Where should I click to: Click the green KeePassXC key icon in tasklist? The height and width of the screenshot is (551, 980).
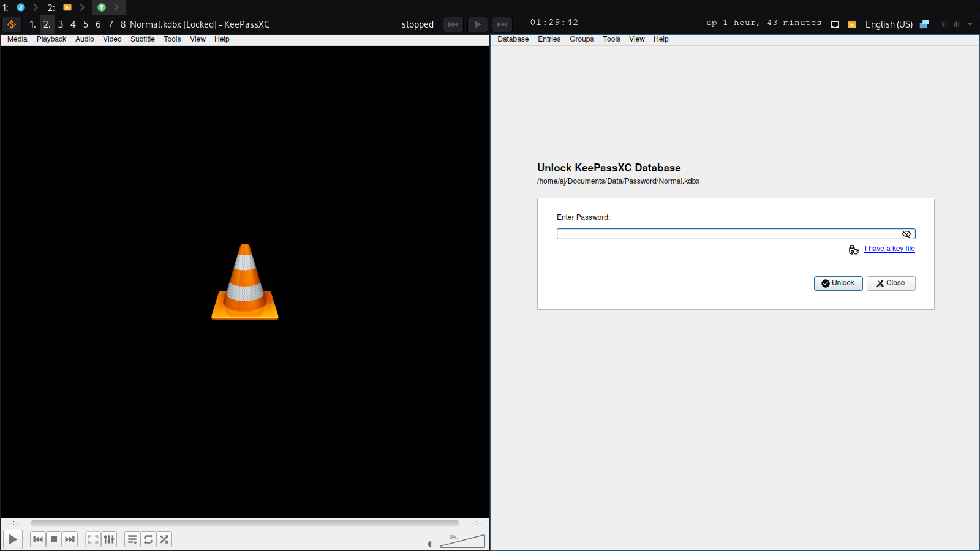(x=102, y=7)
